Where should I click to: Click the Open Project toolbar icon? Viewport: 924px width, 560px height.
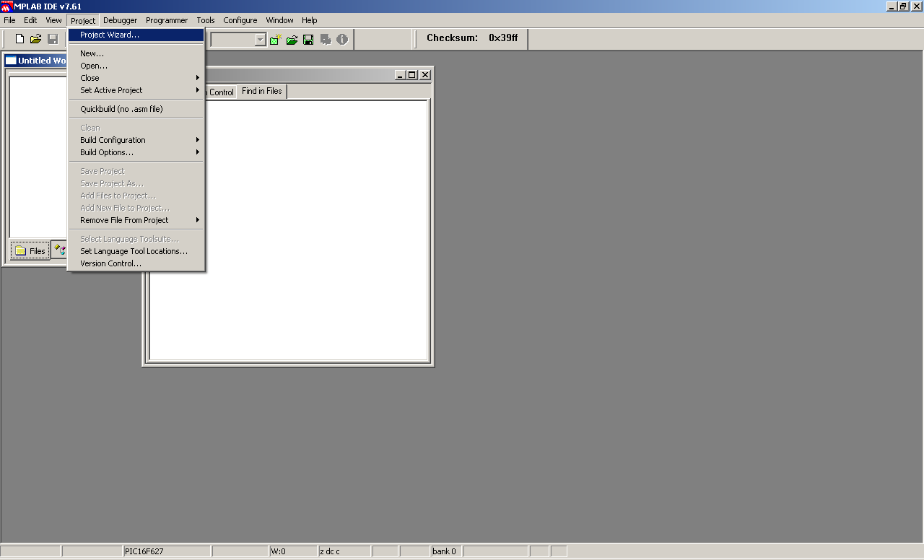click(292, 40)
